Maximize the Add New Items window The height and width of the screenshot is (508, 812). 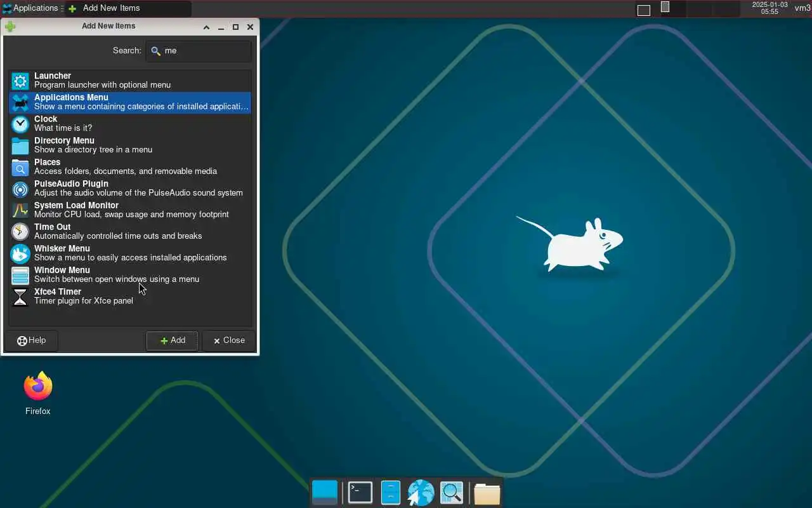pos(235,27)
